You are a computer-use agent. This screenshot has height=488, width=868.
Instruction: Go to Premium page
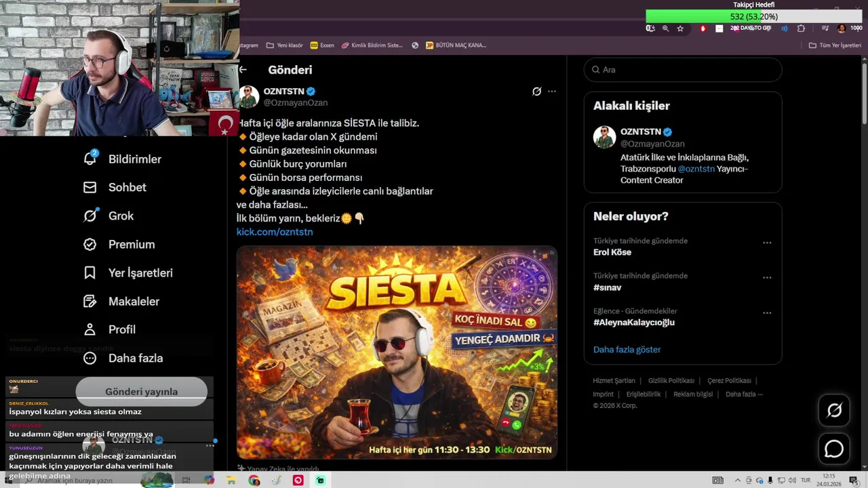click(119, 245)
